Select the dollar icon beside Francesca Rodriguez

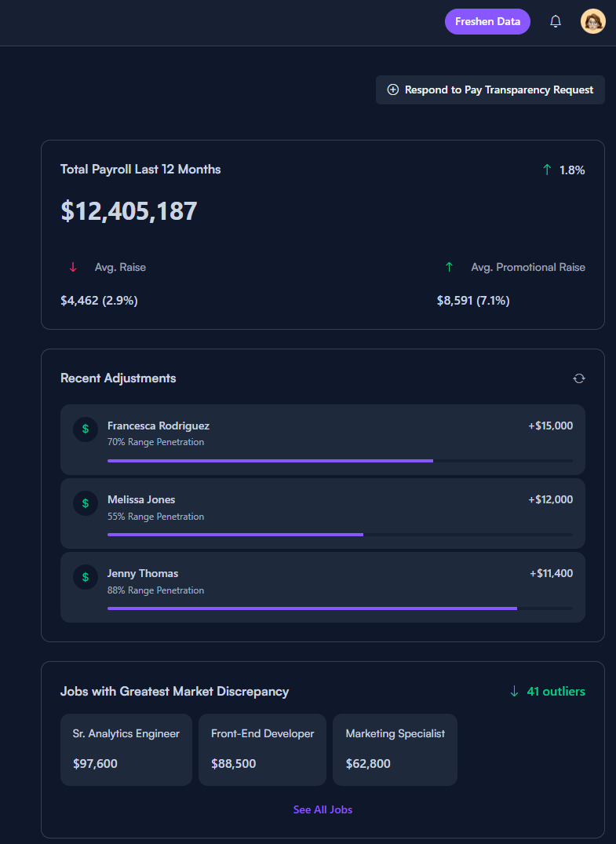pos(85,429)
